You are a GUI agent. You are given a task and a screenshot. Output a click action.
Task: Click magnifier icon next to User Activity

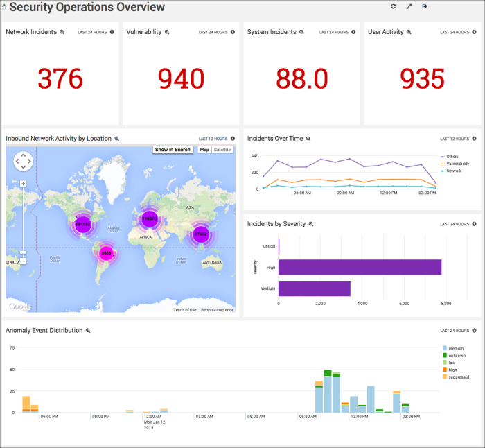[x=409, y=32]
